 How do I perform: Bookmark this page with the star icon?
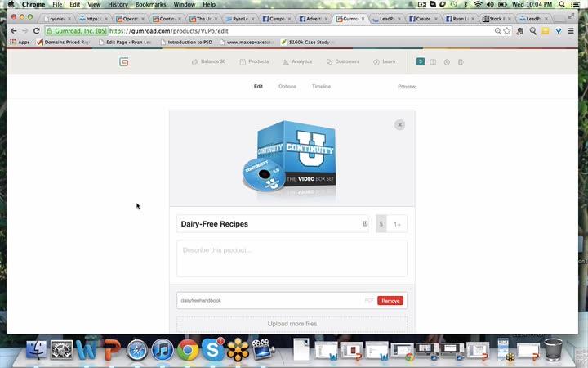point(507,31)
